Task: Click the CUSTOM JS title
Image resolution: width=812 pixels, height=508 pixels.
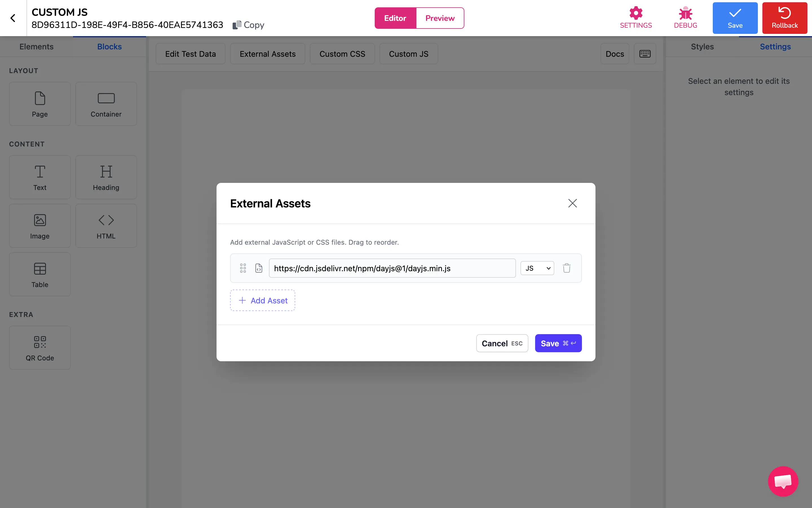Action: [x=59, y=12]
